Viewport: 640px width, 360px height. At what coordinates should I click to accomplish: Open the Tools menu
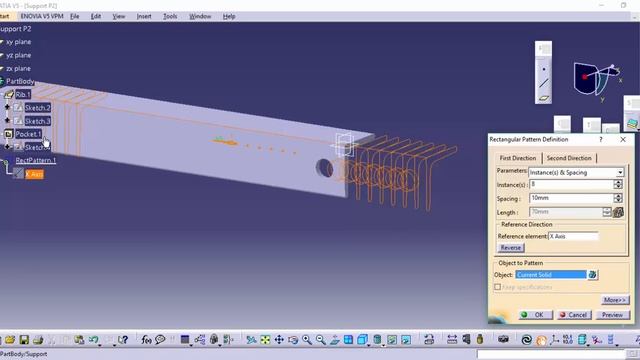click(x=170, y=16)
